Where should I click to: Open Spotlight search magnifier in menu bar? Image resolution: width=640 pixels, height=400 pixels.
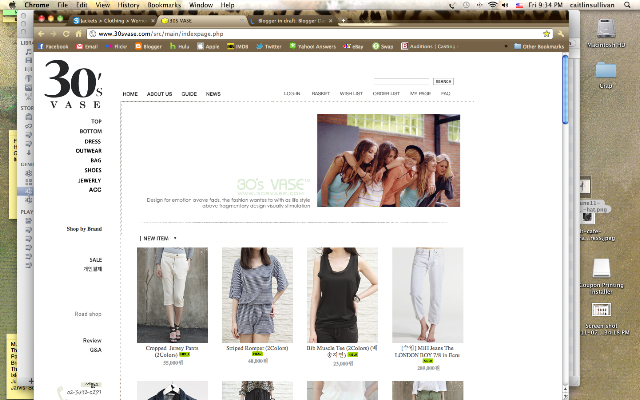[627, 5]
